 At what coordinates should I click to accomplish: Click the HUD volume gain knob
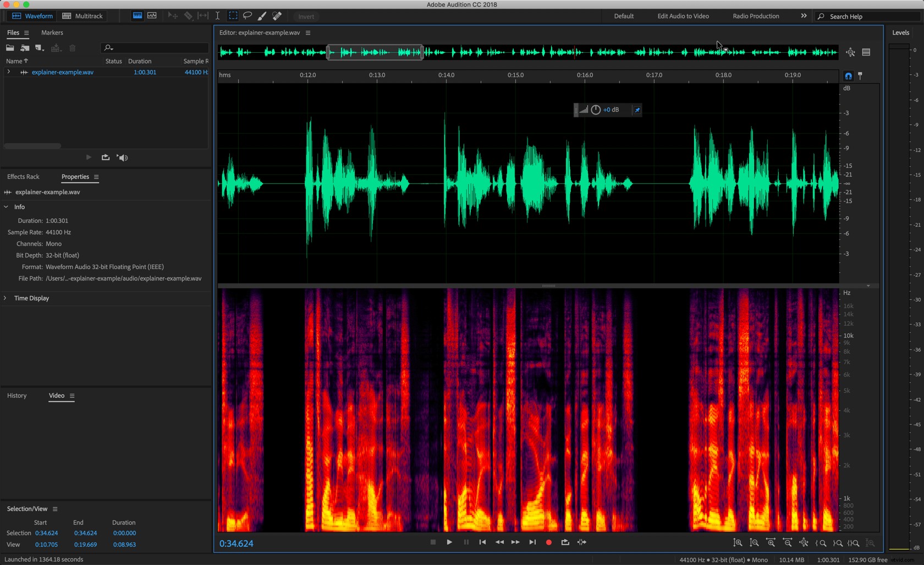click(x=596, y=110)
